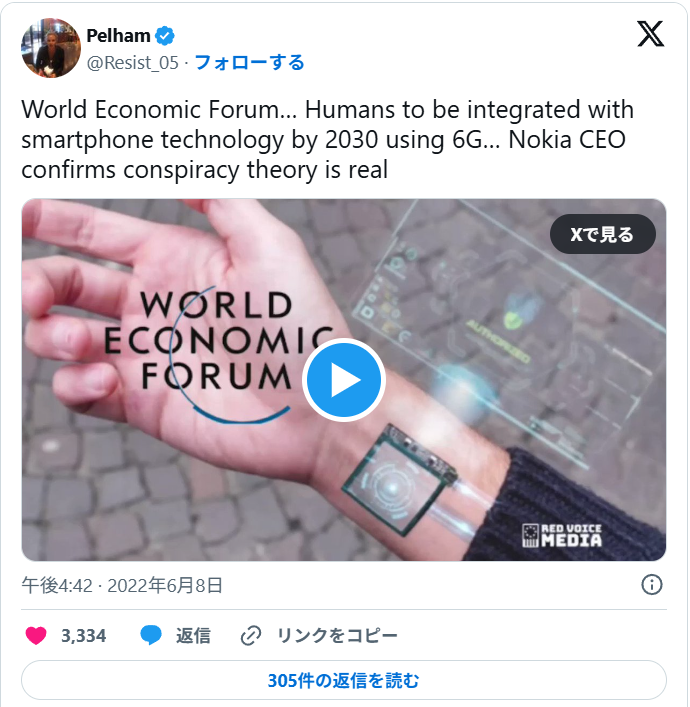Click the copy link chain icon
The image size is (690, 707).
pyautogui.click(x=251, y=636)
